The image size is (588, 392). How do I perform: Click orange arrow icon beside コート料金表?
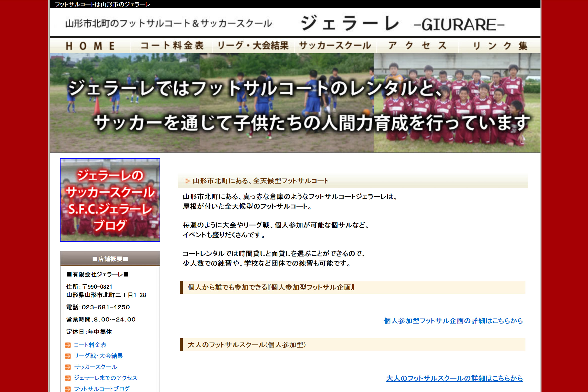tap(68, 345)
